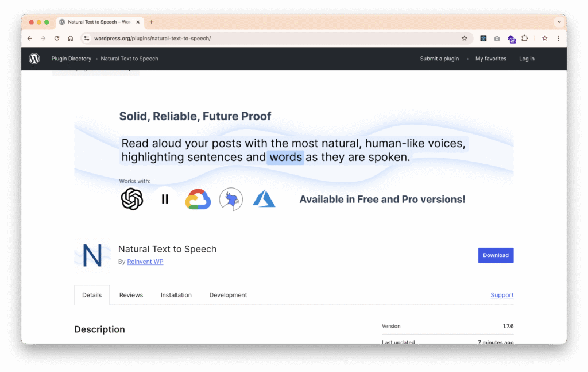Switch to the Reviews tab
This screenshot has width=588, height=372.
[x=131, y=295]
